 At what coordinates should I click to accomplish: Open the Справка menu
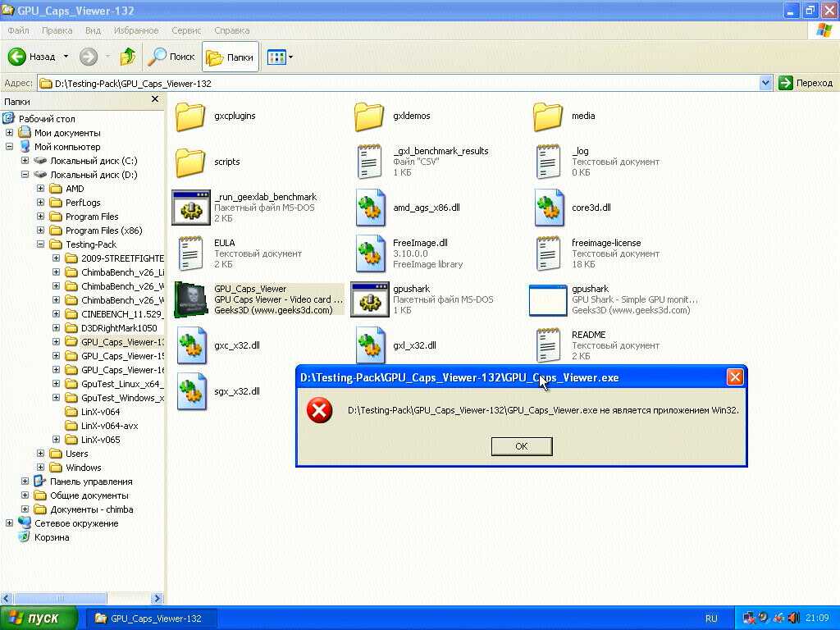[x=231, y=30]
